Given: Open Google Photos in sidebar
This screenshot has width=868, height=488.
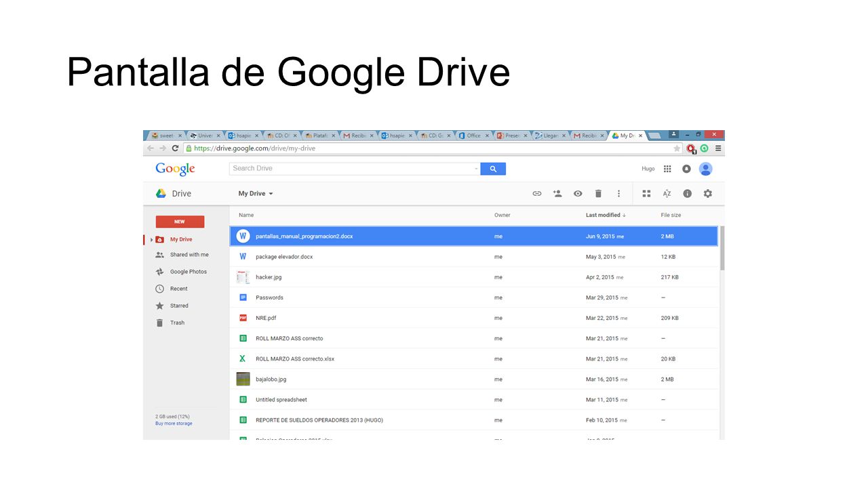Looking at the screenshot, I should (x=188, y=272).
